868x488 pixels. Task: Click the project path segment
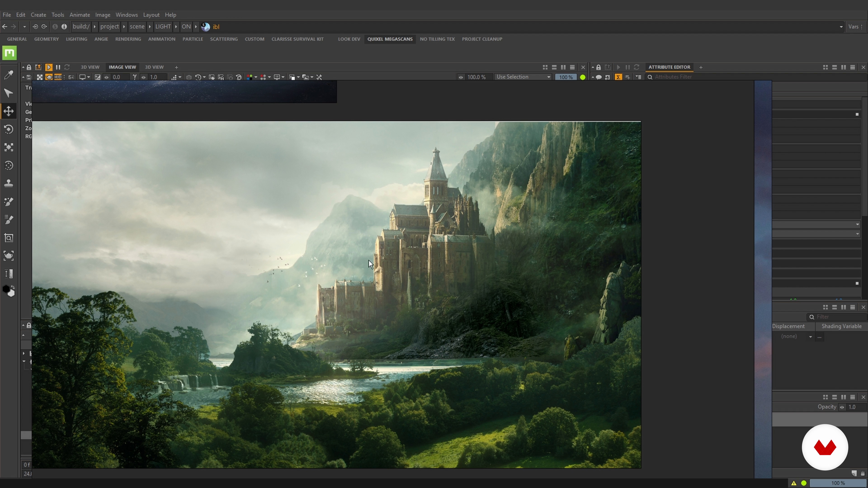click(109, 27)
